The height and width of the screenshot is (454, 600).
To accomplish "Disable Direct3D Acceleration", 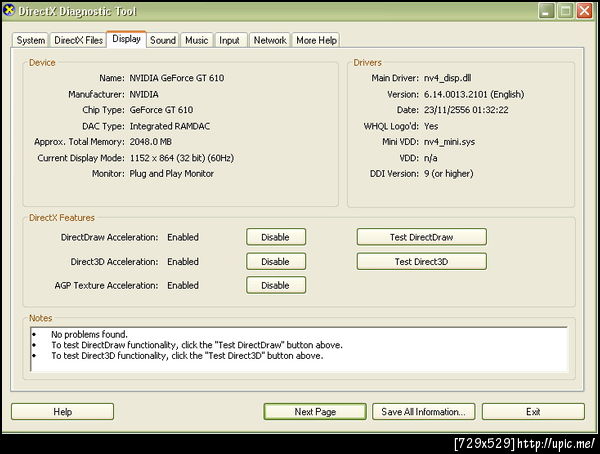I will pos(276,261).
